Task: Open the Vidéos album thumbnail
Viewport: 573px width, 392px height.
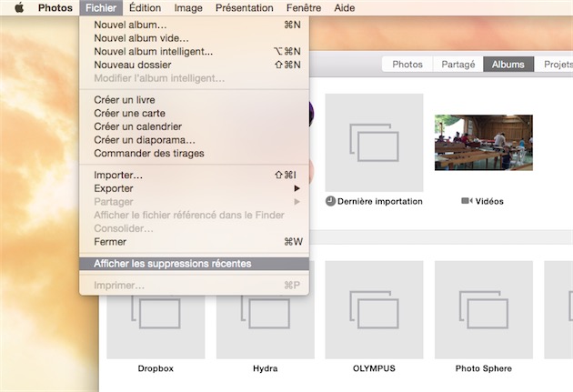Action: [x=484, y=143]
